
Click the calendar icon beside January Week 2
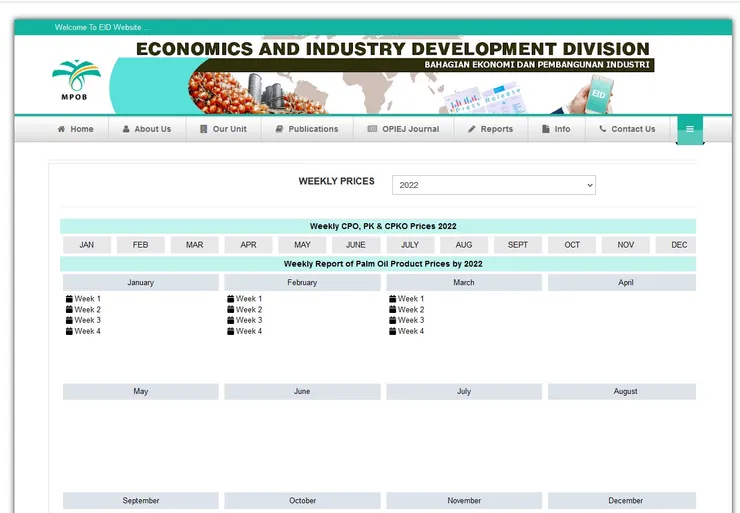coord(69,310)
